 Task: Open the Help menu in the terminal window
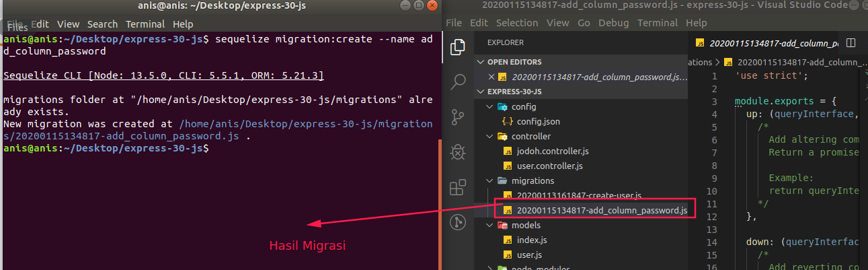(183, 24)
